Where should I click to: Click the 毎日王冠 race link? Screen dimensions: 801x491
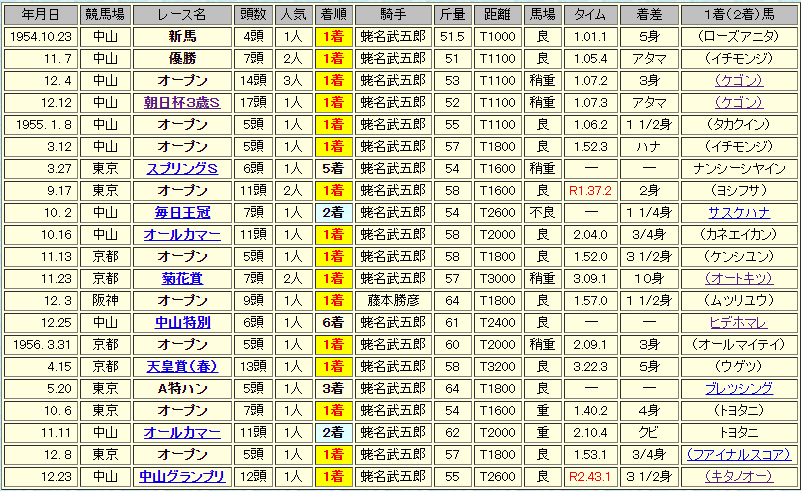click(x=182, y=212)
